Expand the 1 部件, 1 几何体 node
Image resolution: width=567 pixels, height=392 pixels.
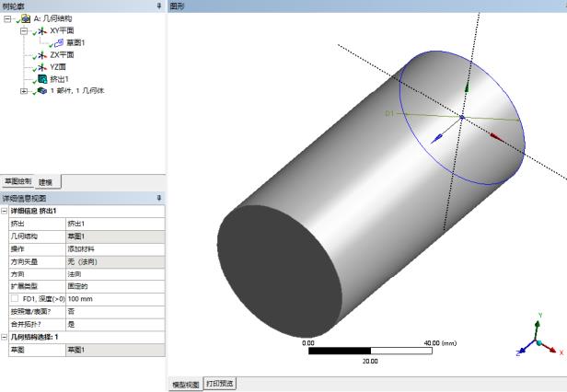(x=23, y=91)
